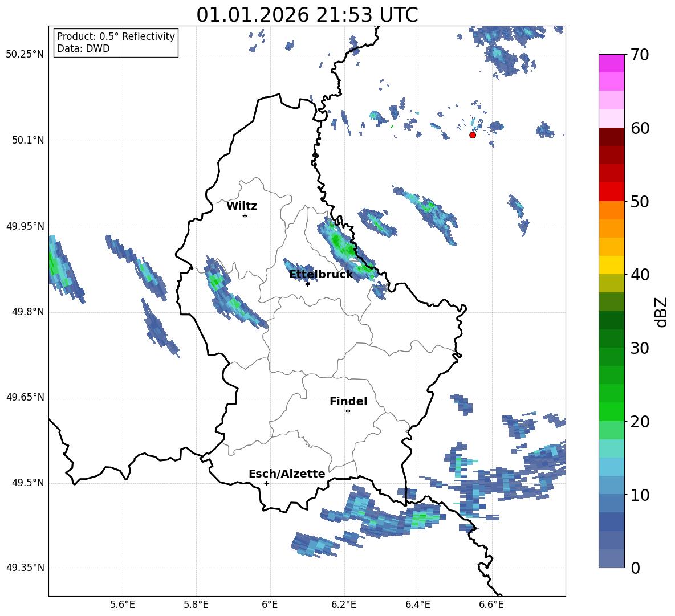
Task: Click the 49.35°N latitude label
Action: pyautogui.click(x=25, y=568)
